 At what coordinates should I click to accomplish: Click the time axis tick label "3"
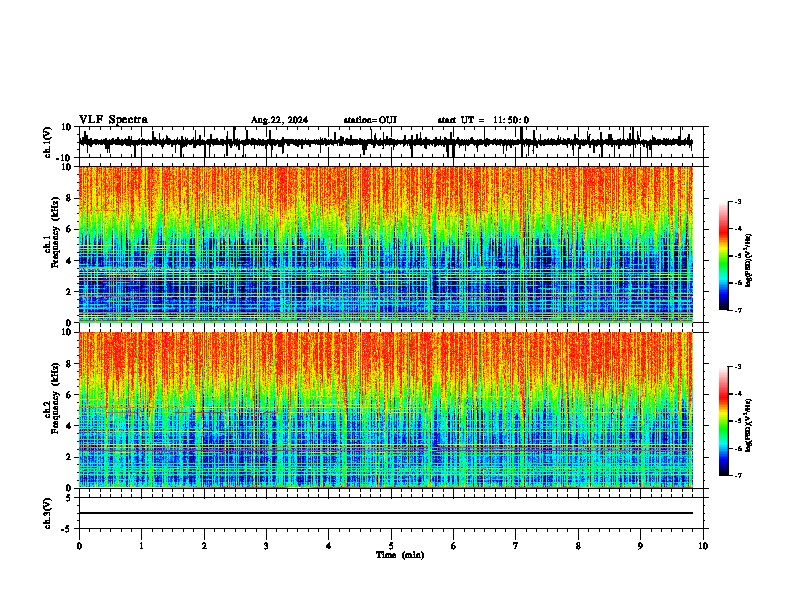266,546
